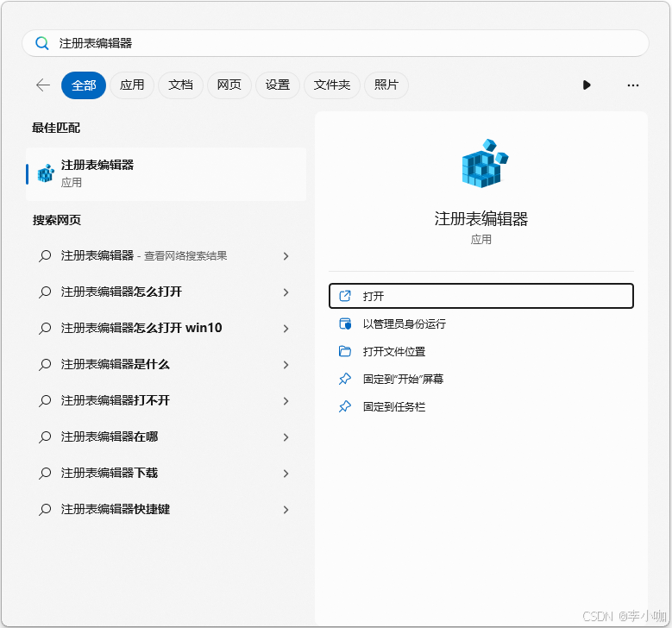Click search icon beside 注册表编辑器在哪
This screenshot has width=672, height=628.
coord(45,437)
